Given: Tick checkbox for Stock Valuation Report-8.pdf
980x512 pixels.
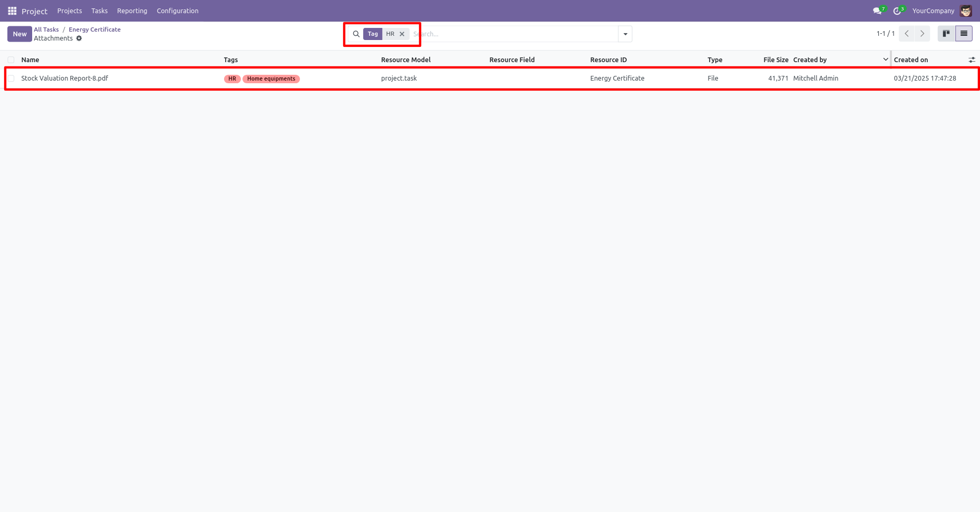Looking at the screenshot, I should pos(11,78).
